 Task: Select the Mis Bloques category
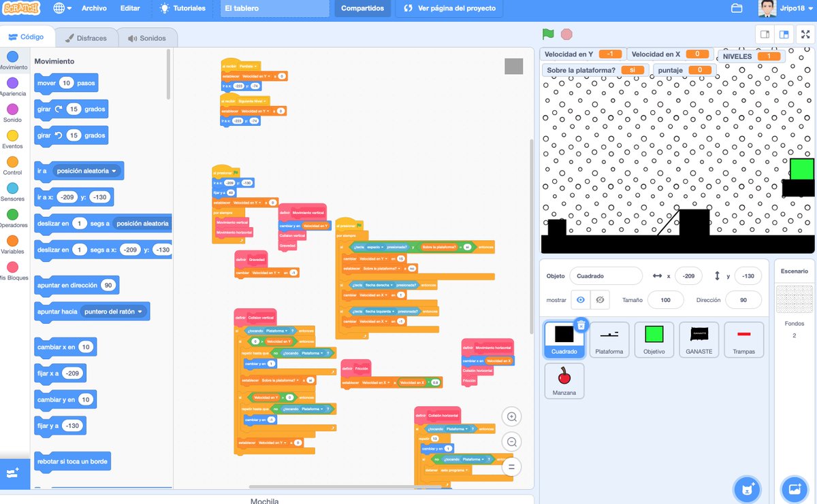[12, 271]
